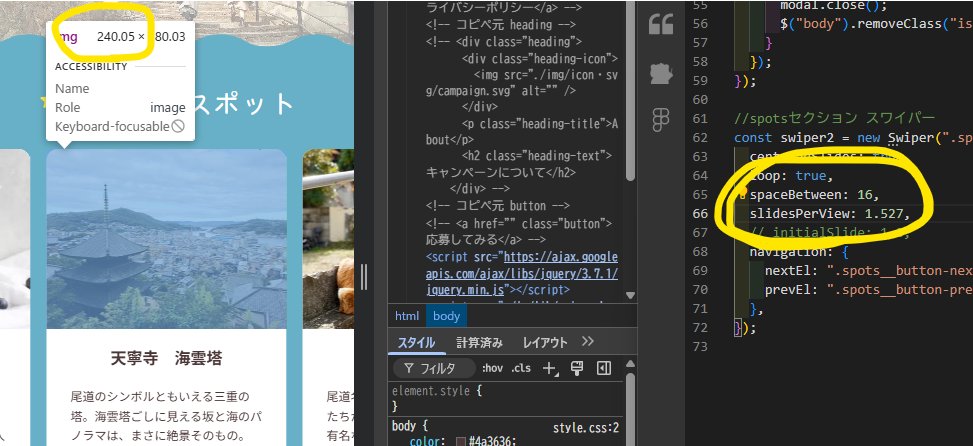
Task: Click the scroll-up arrow of the styles pane
Action: pos(630,363)
